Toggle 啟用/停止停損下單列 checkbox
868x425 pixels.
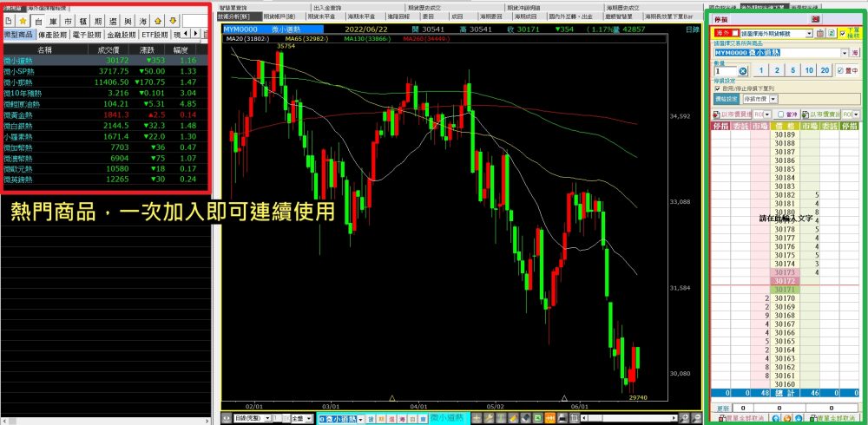[x=716, y=88]
